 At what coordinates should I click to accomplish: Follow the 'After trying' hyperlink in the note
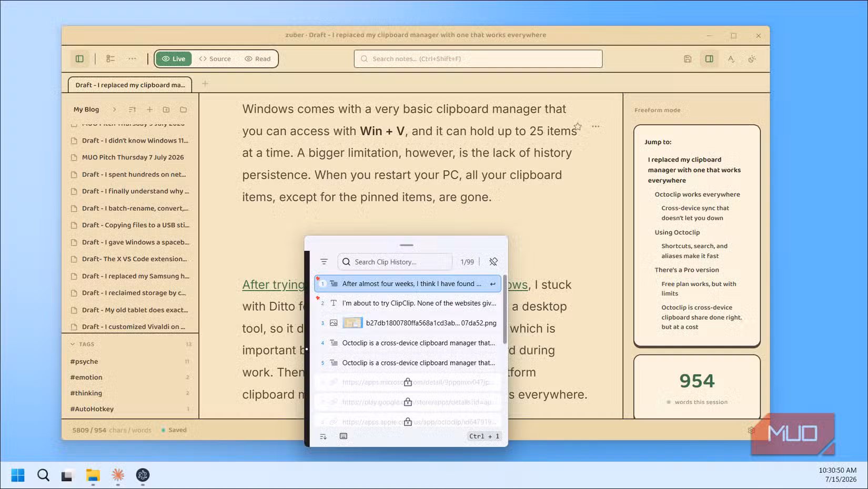[273, 284]
